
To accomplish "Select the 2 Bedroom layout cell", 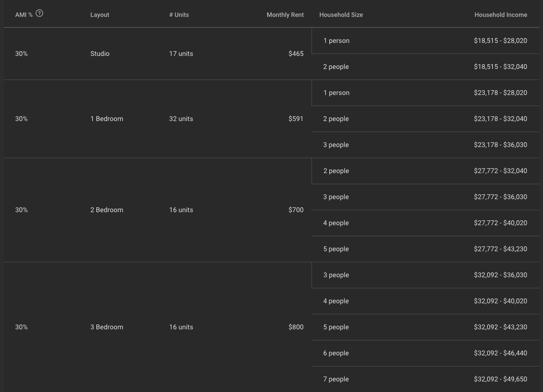I will click(107, 210).
